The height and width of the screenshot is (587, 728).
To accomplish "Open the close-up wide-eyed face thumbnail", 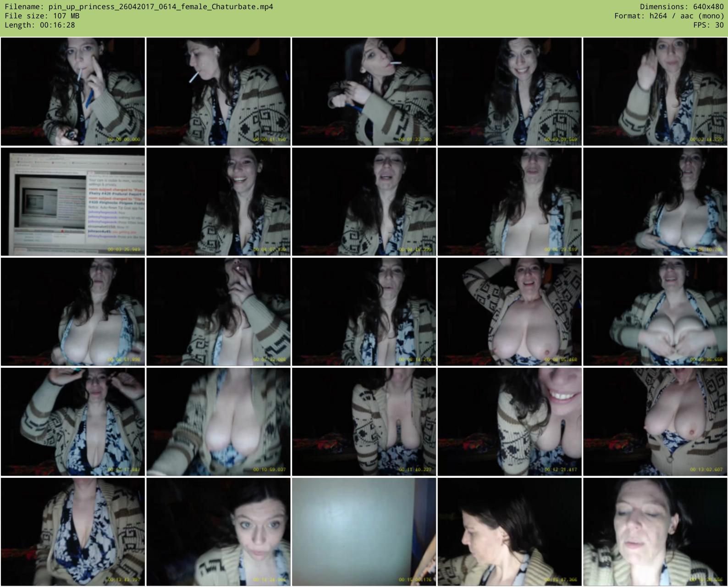I will pos(218,532).
